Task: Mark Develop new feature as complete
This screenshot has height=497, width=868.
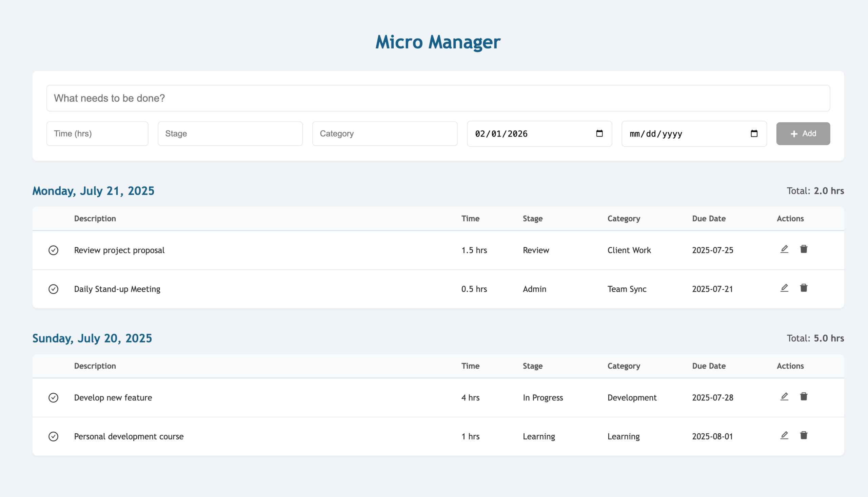Action: point(53,398)
